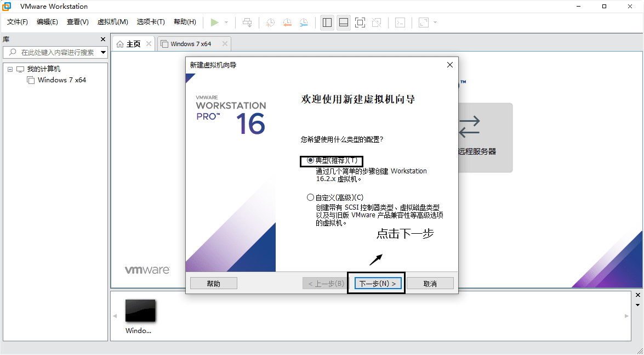Click the stretch guest display toolbar icon
Image resolution: width=644 pixels, height=355 pixels.
pos(424,22)
